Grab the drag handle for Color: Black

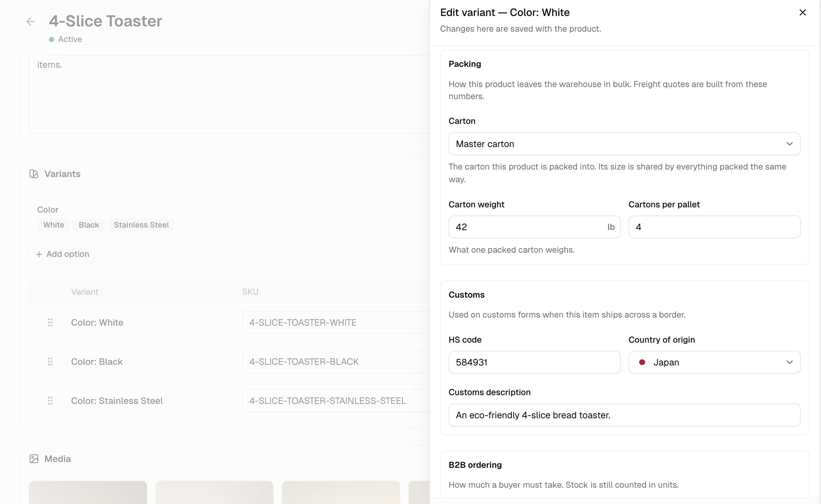[x=50, y=361]
